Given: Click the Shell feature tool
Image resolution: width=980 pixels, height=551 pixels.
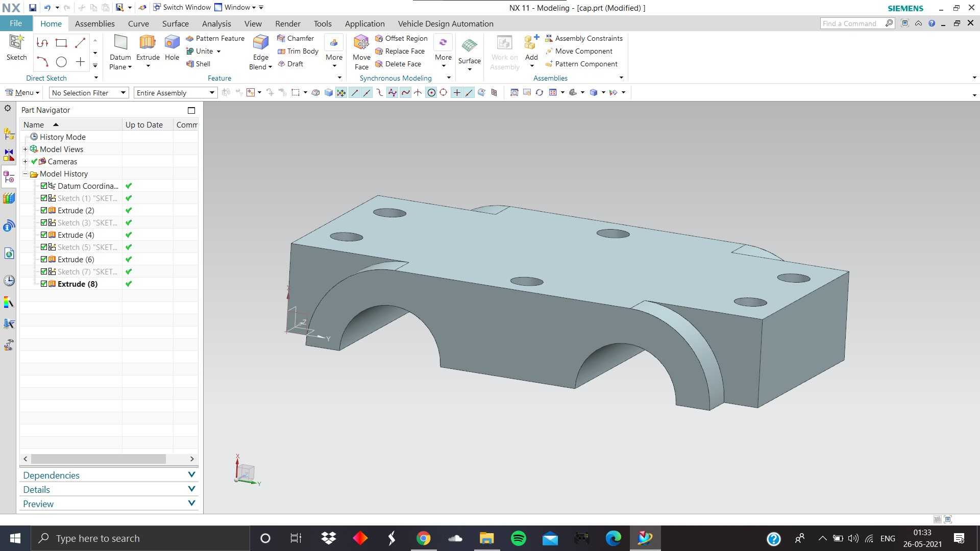Looking at the screenshot, I should coord(198,64).
